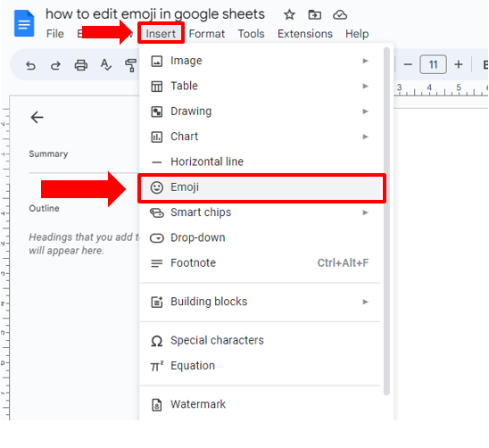Screen dimensions: 489x448
Task: Click the Spelling and grammar check icon
Action: tap(106, 65)
